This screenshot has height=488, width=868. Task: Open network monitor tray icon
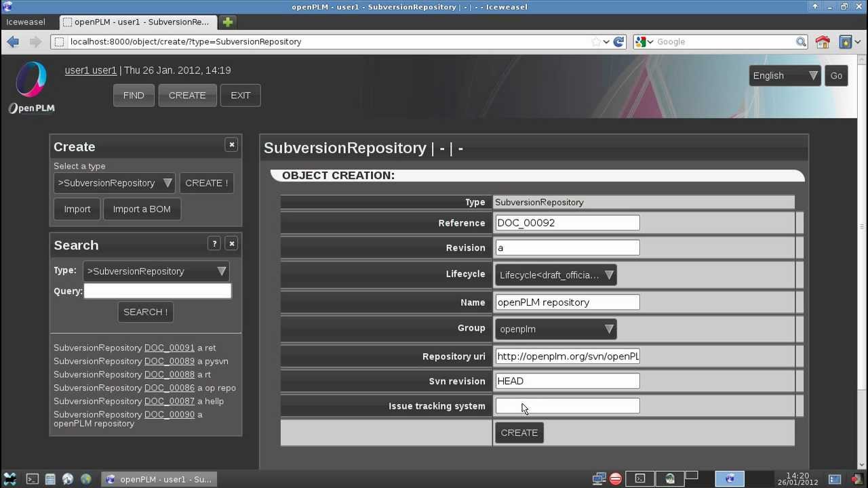(599, 479)
